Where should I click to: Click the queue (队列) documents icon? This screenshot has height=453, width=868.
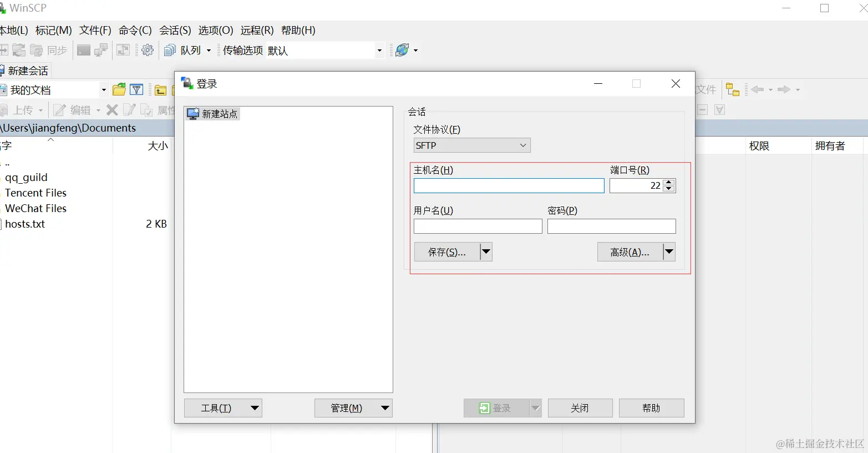coord(170,51)
